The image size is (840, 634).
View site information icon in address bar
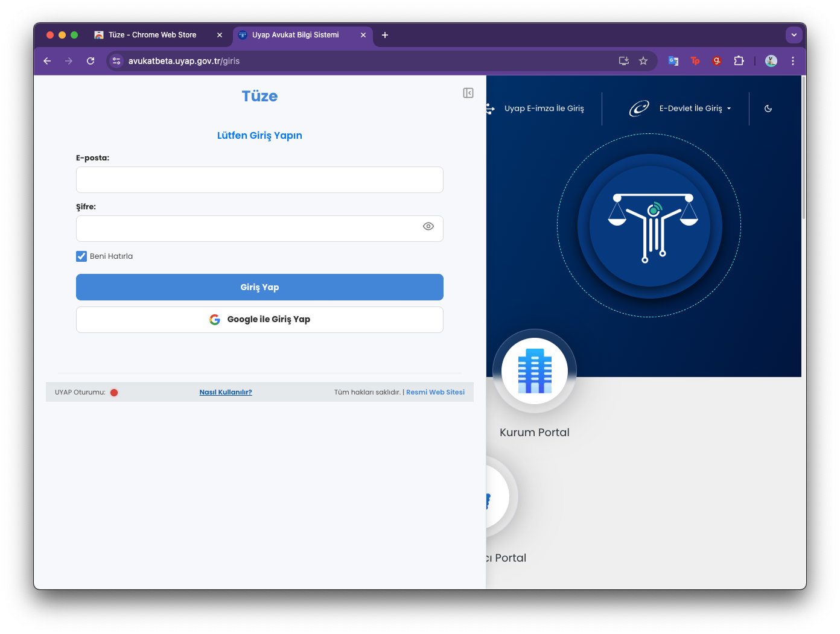116,61
